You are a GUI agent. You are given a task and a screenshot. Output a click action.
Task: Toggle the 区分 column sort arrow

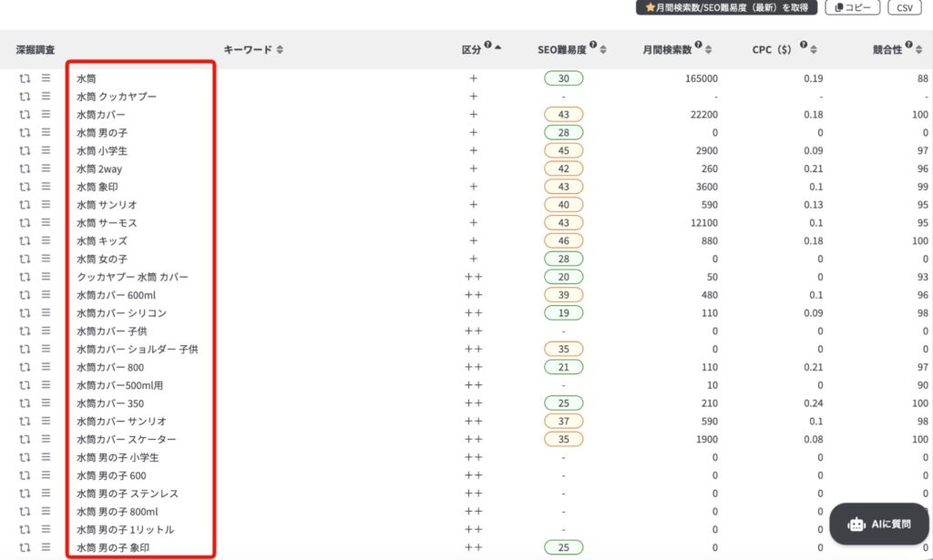pos(497,47)
